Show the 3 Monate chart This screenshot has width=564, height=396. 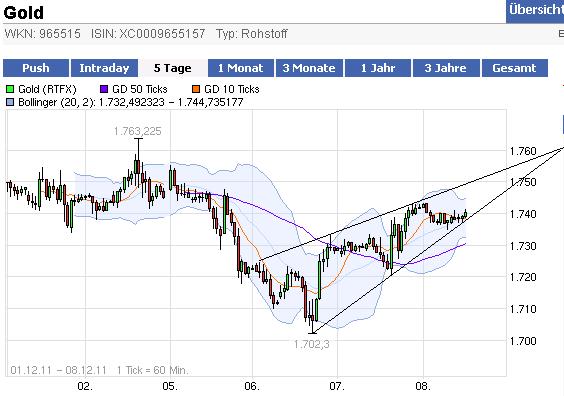[x=309, y=68]
